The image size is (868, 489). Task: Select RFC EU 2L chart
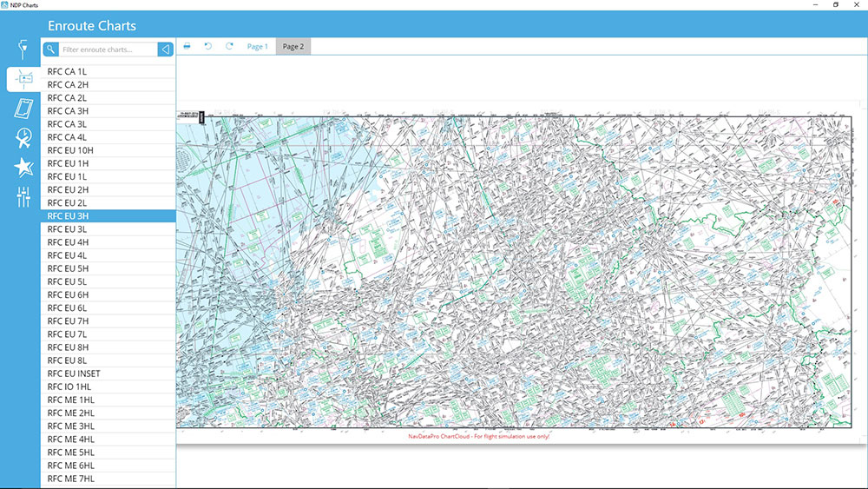[108, 202]
